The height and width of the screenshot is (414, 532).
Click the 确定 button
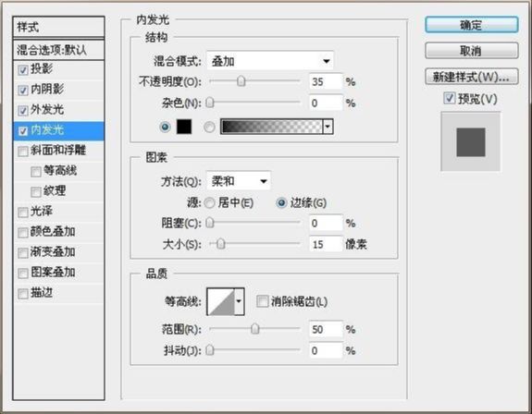(472, 25)
